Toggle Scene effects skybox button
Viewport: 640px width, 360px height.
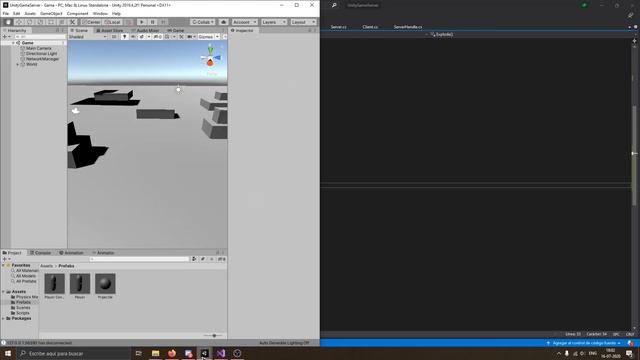coord(142,37)
